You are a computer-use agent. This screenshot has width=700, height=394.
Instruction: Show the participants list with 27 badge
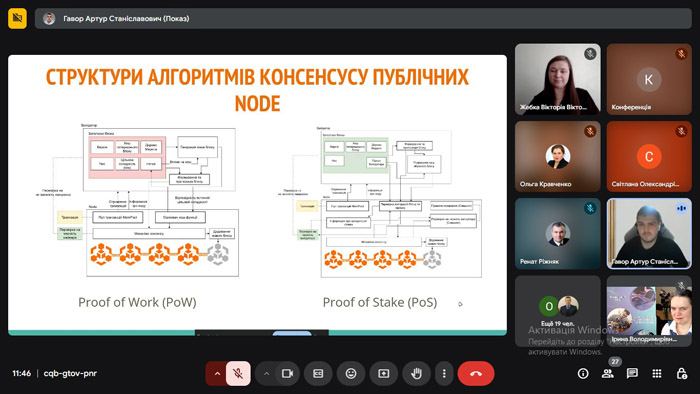(x=608, y=373)
